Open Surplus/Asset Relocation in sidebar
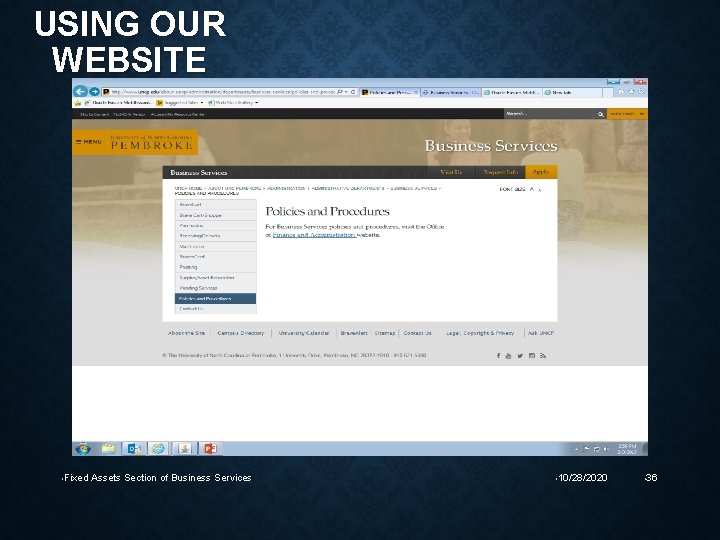This screenshot has height=540, width=720. pos(215,277)
